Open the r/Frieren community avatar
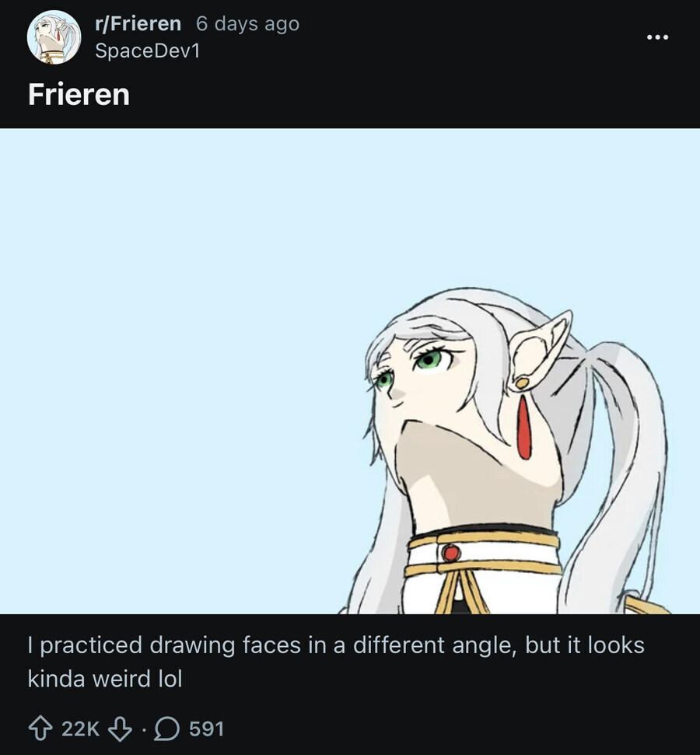Screen dimensions: 700x755 tap(54, 37)
